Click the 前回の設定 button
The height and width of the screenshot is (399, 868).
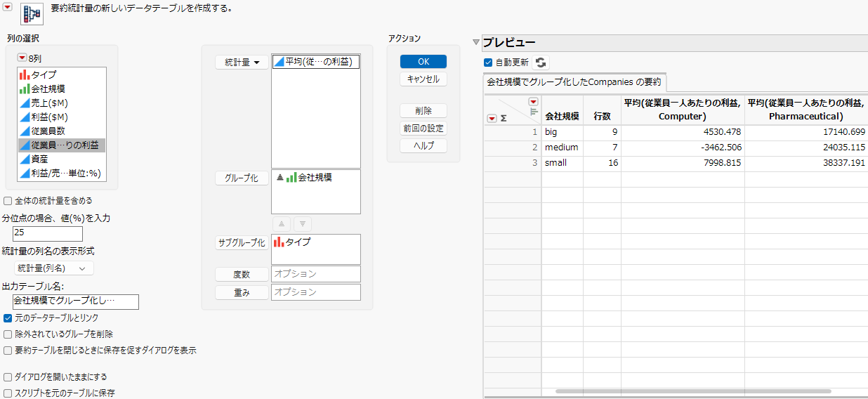coord(423,129)
